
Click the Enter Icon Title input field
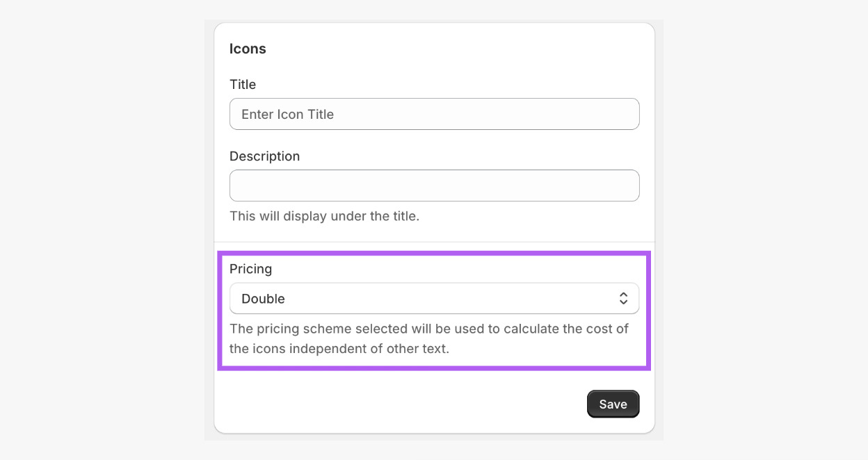click(434, 114)
